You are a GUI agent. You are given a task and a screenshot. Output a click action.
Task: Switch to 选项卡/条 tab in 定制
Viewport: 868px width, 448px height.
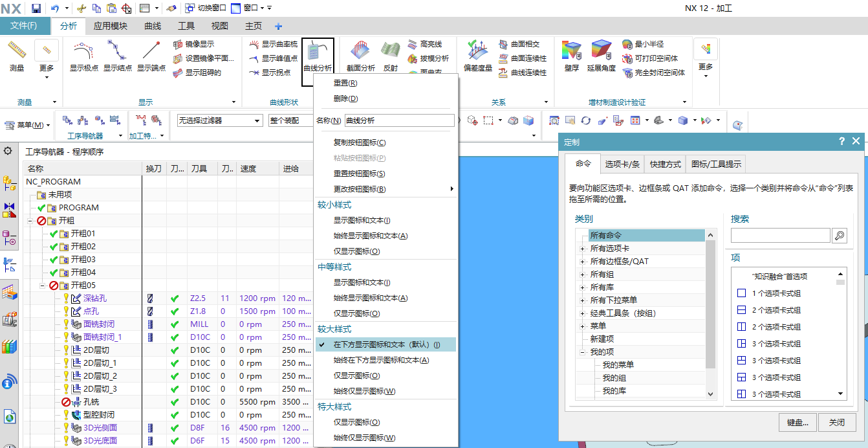pos(622,164)
